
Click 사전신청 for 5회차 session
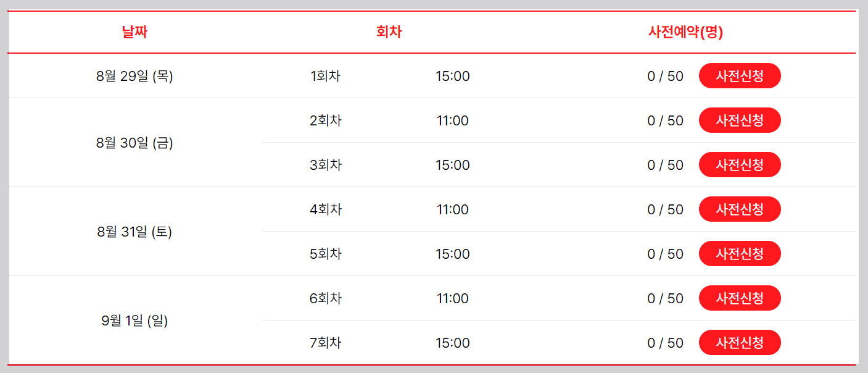(740, 253)
